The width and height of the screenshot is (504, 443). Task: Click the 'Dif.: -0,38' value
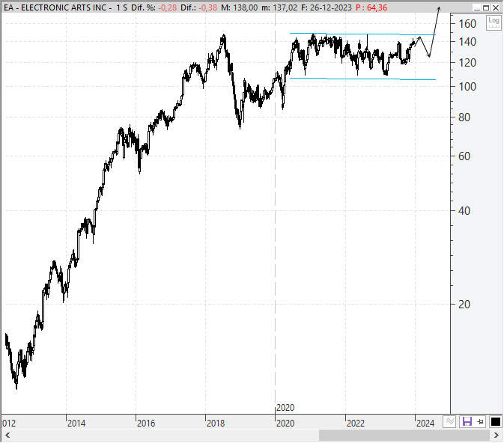pos(198,7)
